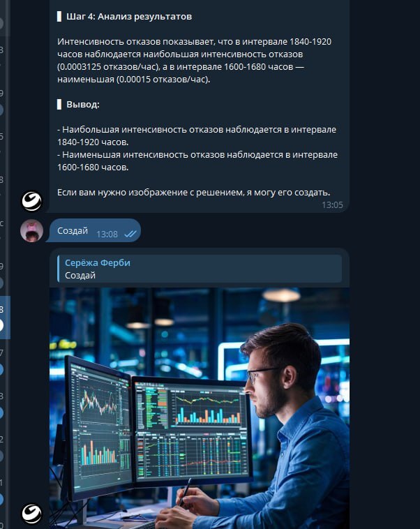
Task: Click the Шаг 4: Анализ результатов heading
Action: tap(129, 17)
